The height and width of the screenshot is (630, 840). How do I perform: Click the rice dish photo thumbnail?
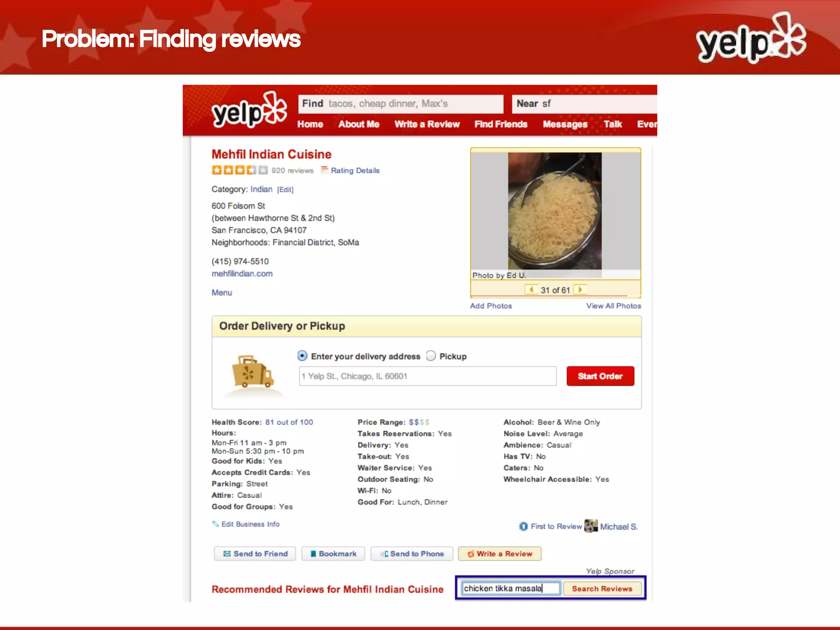(555, 211)
